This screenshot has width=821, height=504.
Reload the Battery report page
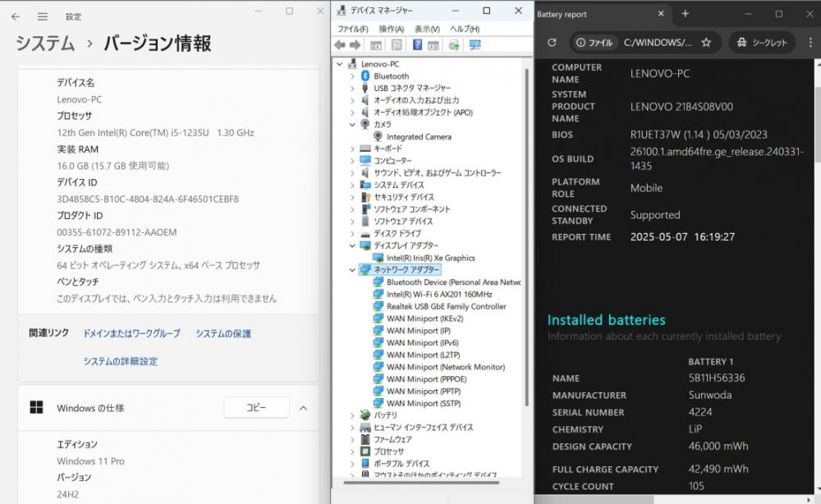tap(552, 43)
